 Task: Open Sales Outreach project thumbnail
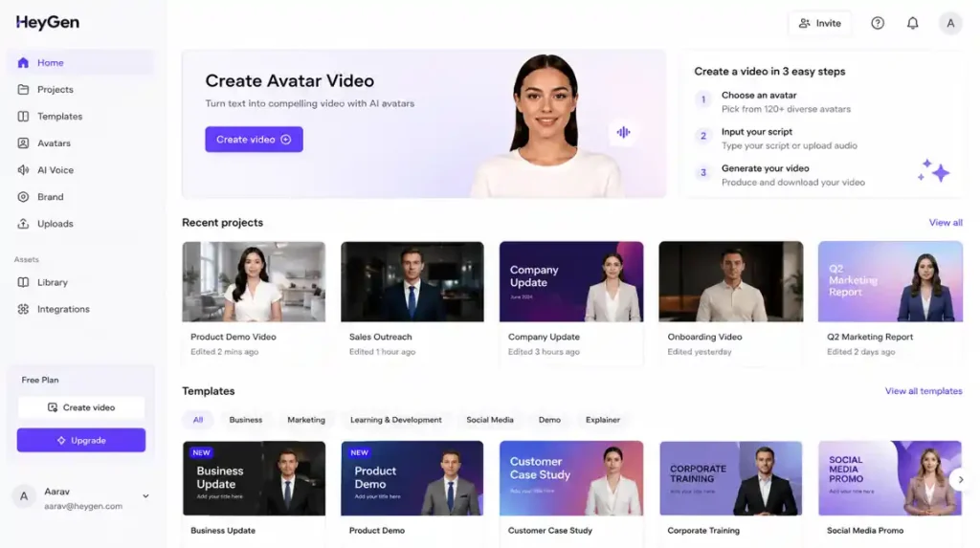coord(412,282)
